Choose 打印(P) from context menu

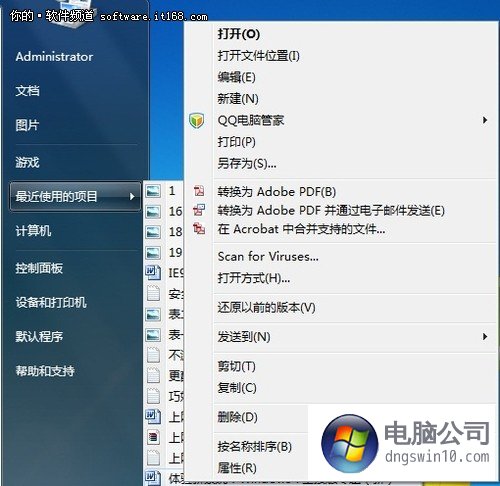point(237,142)
